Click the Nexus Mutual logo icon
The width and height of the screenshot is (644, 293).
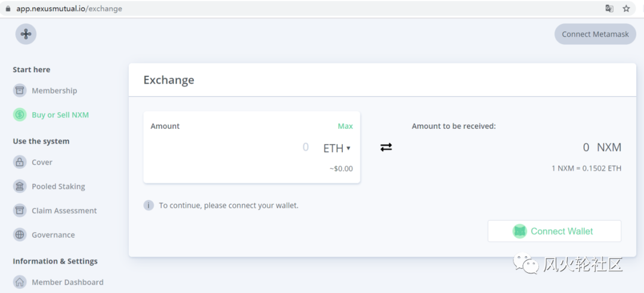26,34
